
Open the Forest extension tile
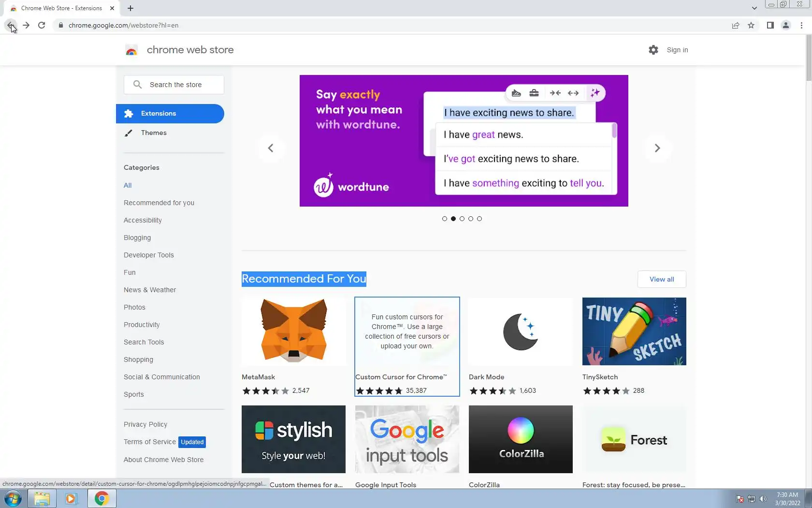coord(634,439)
